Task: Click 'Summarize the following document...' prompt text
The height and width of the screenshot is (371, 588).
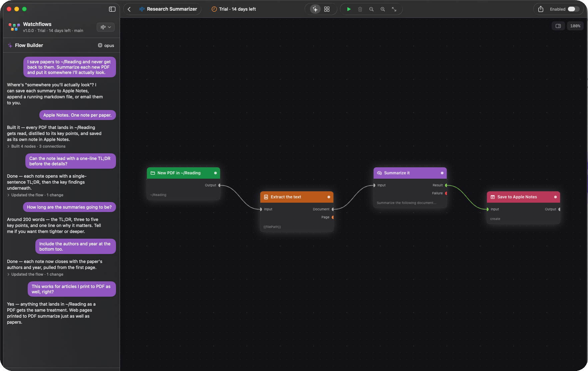Action: (406, 203)
